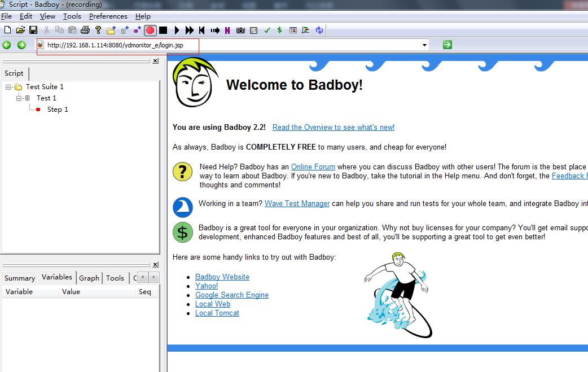
Task: Select Test 1 in the script tree
Action: click(x=46, y=98)
